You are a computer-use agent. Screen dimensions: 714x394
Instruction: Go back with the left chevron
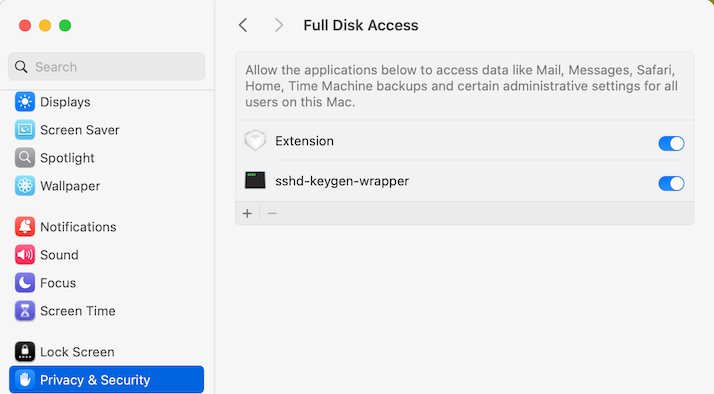coord(243,25)
